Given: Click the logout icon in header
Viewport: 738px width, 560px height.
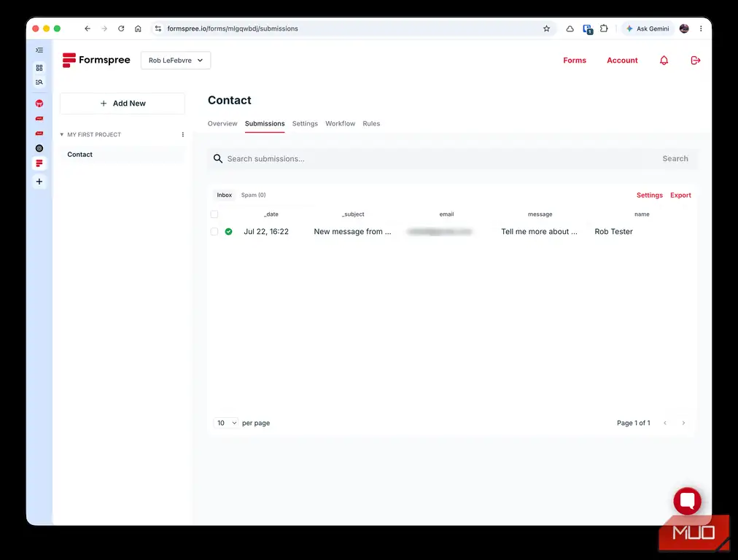Looking at the screenshot, I should click(x=695, y=61).
